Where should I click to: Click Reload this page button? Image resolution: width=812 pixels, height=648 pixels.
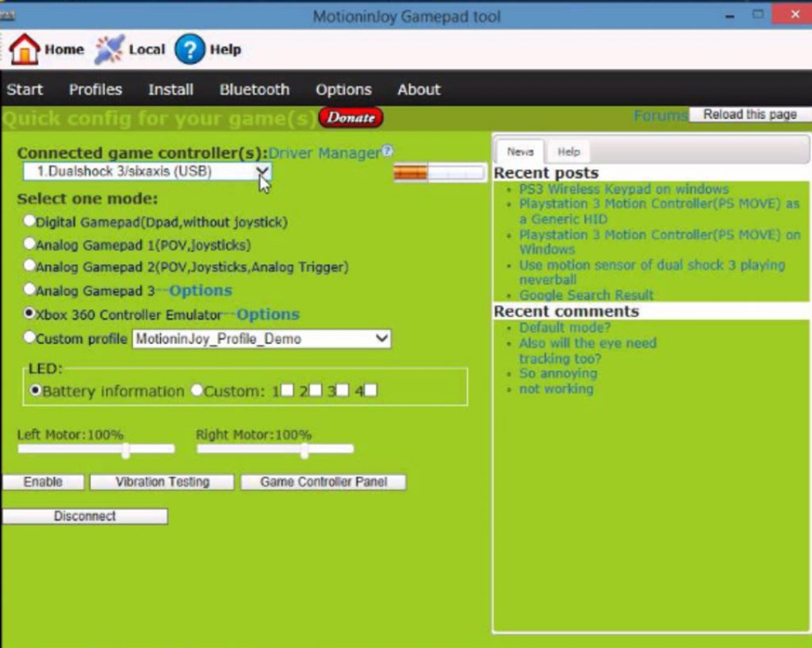pos(749,114)
